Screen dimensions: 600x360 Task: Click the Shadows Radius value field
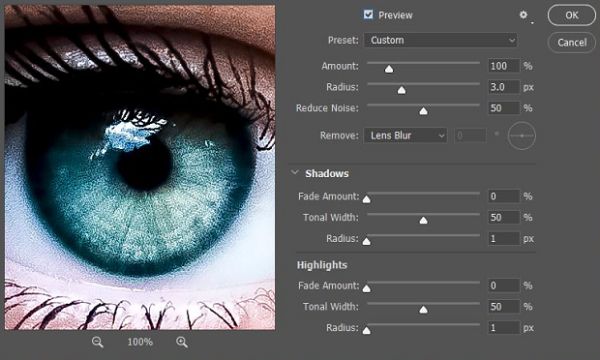tap(504, 239)
